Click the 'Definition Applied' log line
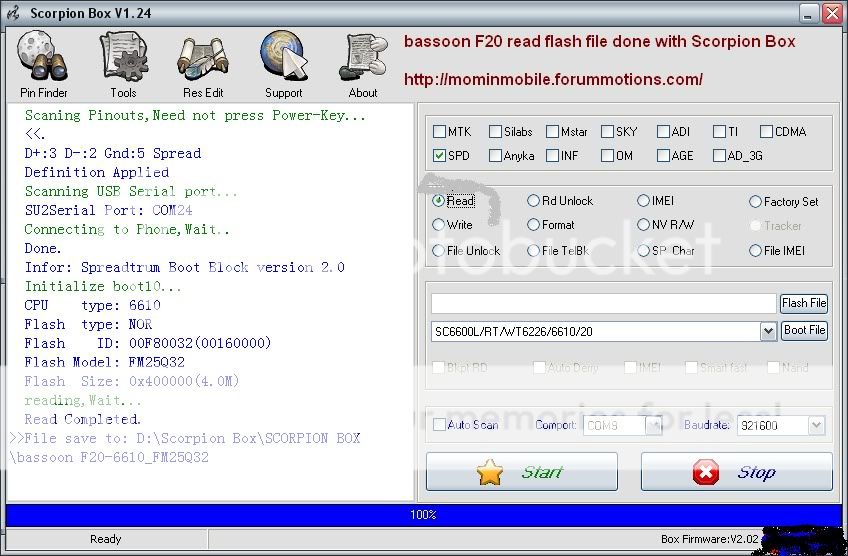The height and width of the screenshot is (556, 848). [96, 172]
